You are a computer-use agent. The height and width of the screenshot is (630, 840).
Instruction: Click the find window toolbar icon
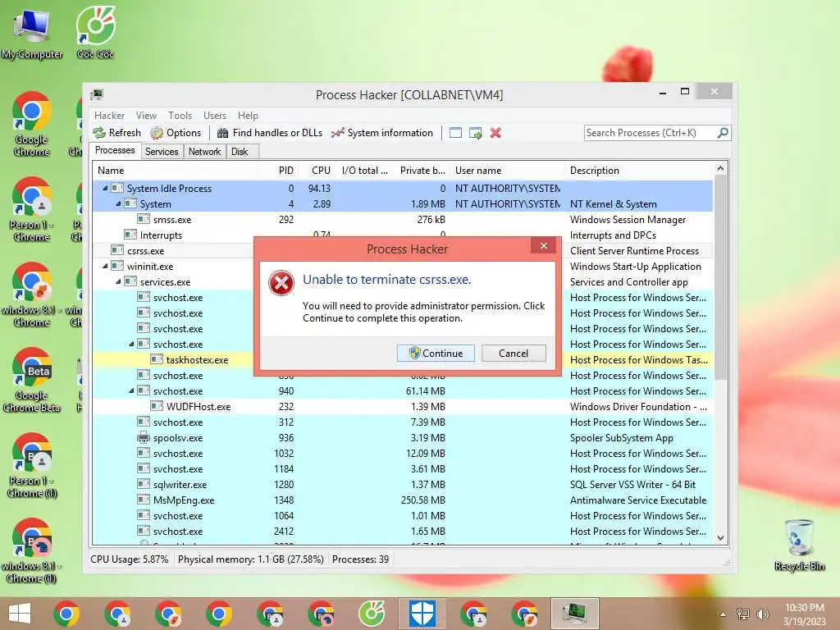click(x=455, y=133)
